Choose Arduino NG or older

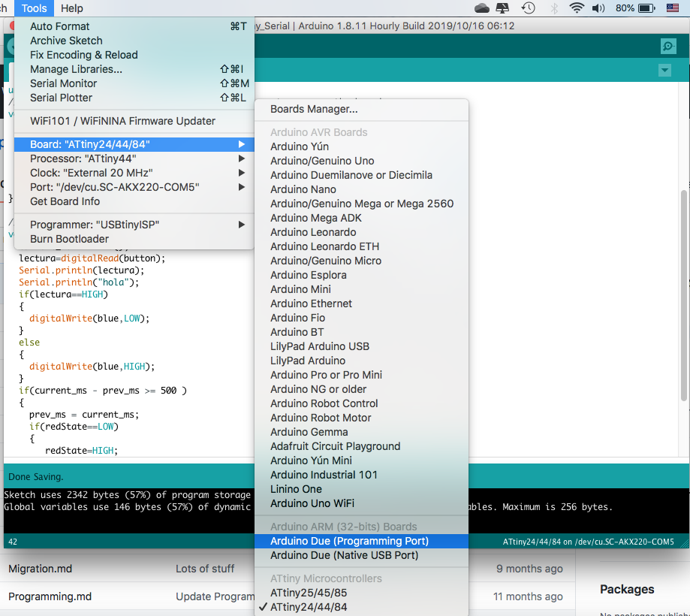[x=361, y=389]
